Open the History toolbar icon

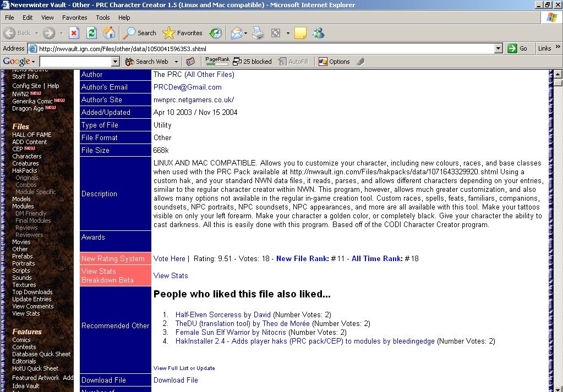coord(216,33)
